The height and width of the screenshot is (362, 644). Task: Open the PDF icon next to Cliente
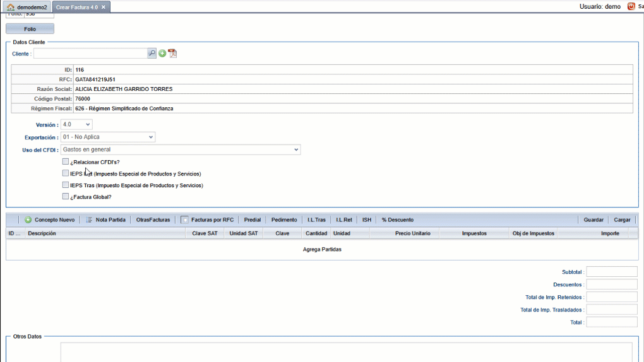tap(172, 54)
